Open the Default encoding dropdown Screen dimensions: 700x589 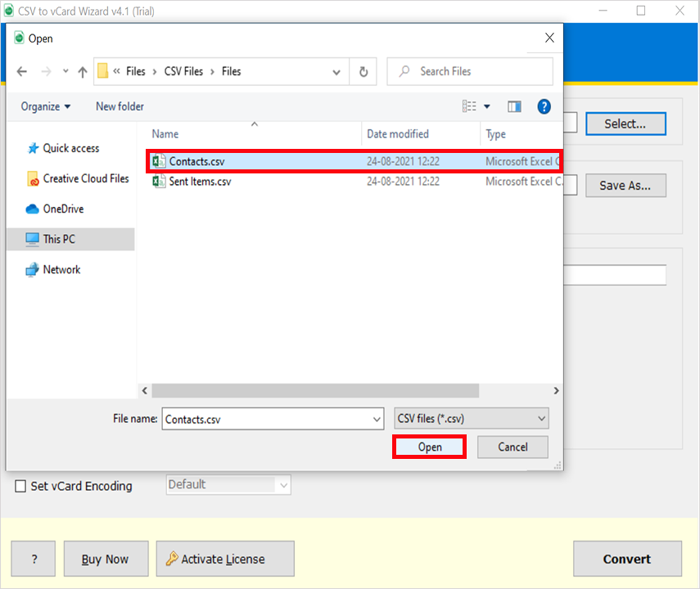click(228, 484)
